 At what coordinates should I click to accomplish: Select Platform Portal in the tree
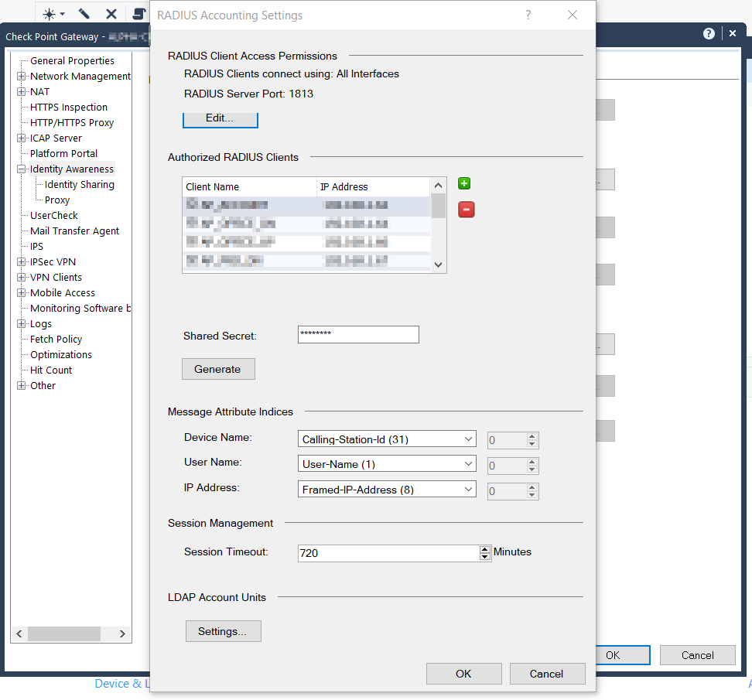63,153
